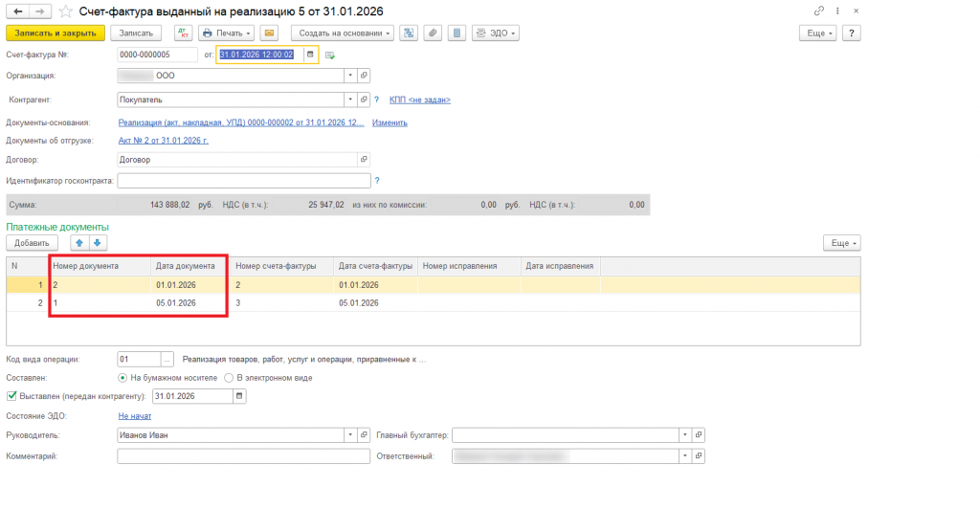Open Ответственный record with open-form icon
This screenshot has height=509, width=980.
coord(699,456)
